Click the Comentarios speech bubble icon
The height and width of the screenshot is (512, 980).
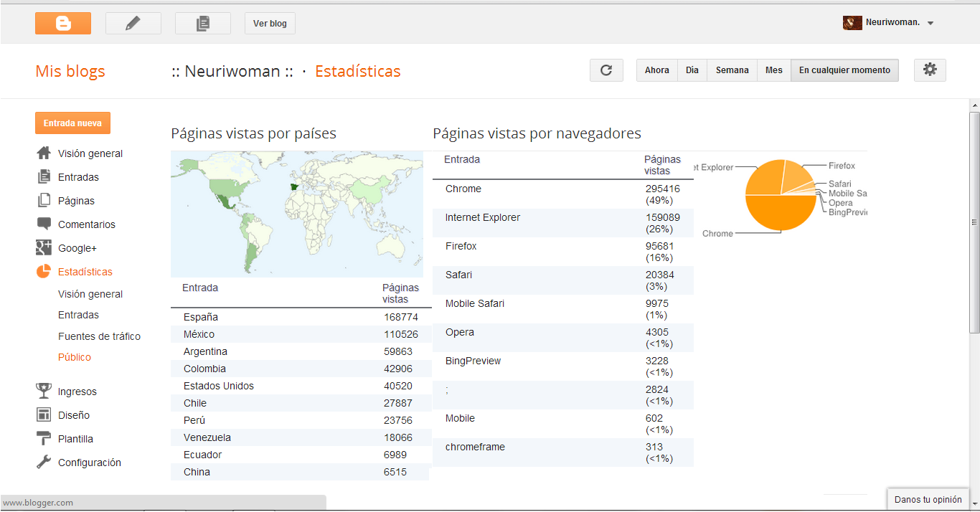(44, 224)
